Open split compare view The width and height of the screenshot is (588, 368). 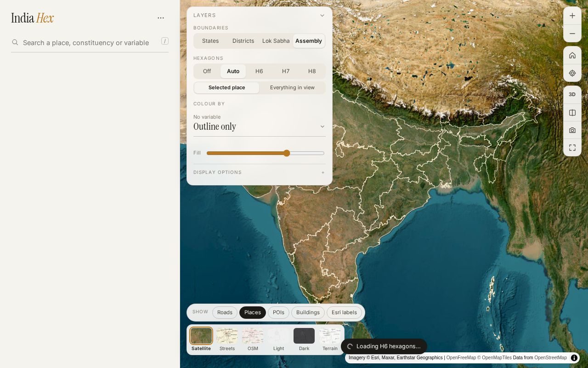pyautogui.click(x=572, y=113)
